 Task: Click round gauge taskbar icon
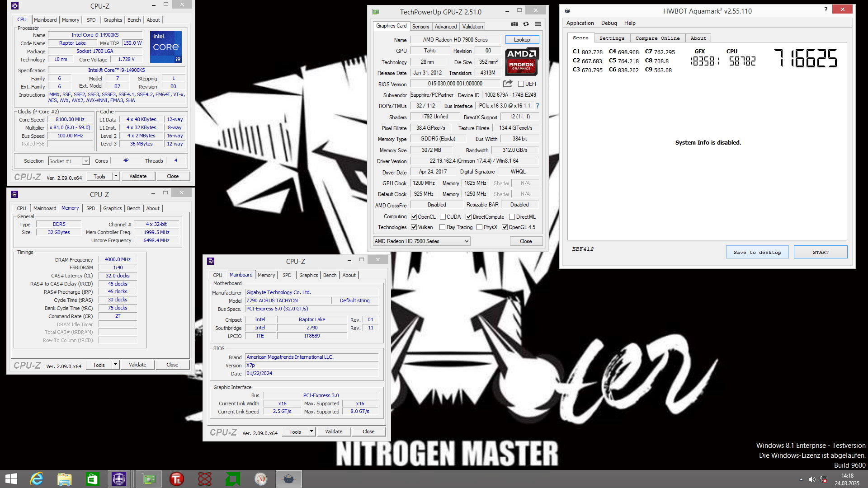tap(261, 479)
